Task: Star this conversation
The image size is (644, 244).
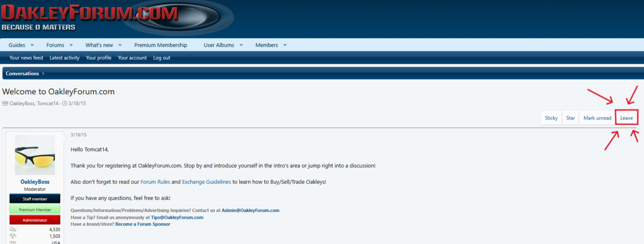Action: (570, 118)
